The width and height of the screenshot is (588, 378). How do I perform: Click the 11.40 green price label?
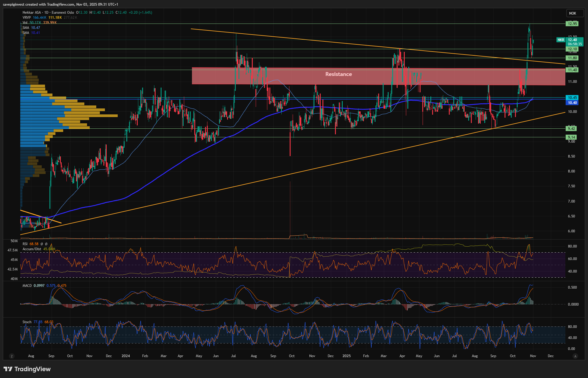click(x=572, y=70)
